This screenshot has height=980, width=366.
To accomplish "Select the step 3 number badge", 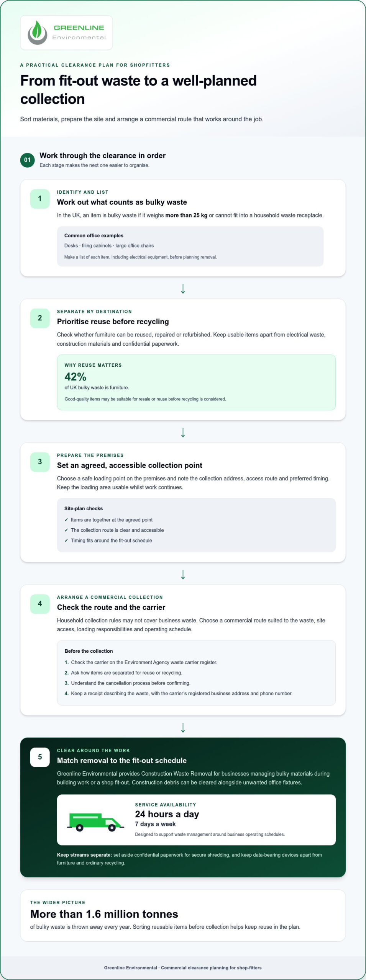I will pyautogui.click(x=40, y=462).
